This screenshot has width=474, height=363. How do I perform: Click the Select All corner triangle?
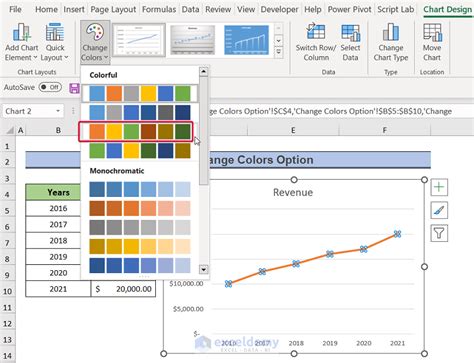(10, 130)
